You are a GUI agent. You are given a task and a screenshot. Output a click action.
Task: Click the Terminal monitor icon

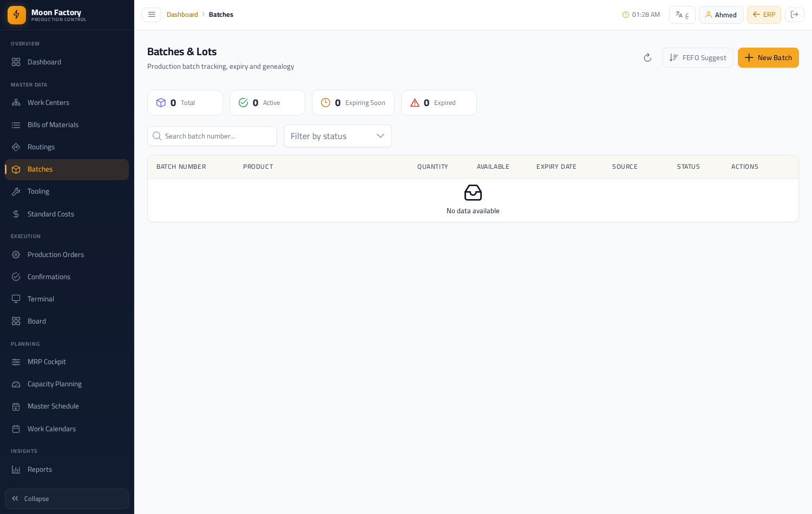click(16, 299)
